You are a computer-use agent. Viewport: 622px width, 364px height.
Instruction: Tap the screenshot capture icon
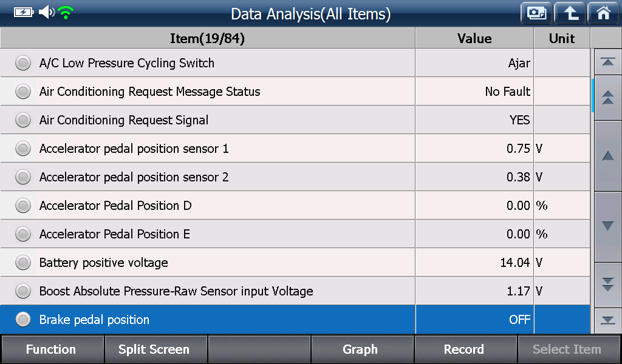(x=536, y=13)
